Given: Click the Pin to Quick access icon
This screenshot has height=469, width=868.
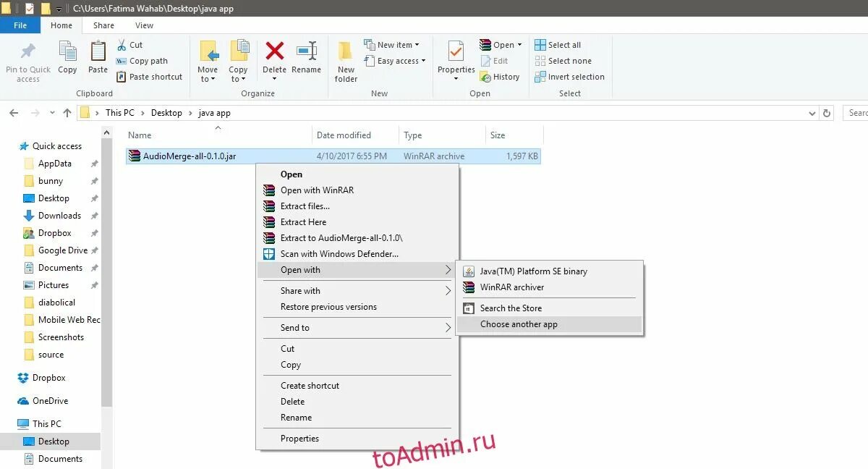Looking at the screenshot, I should pyautogui.click(x=28, y=52).
